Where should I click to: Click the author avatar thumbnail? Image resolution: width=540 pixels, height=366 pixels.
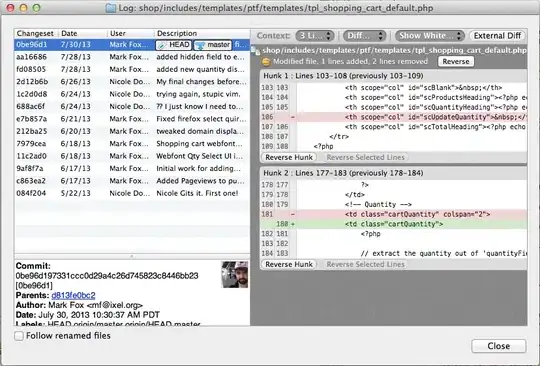(x=235, y=274)
